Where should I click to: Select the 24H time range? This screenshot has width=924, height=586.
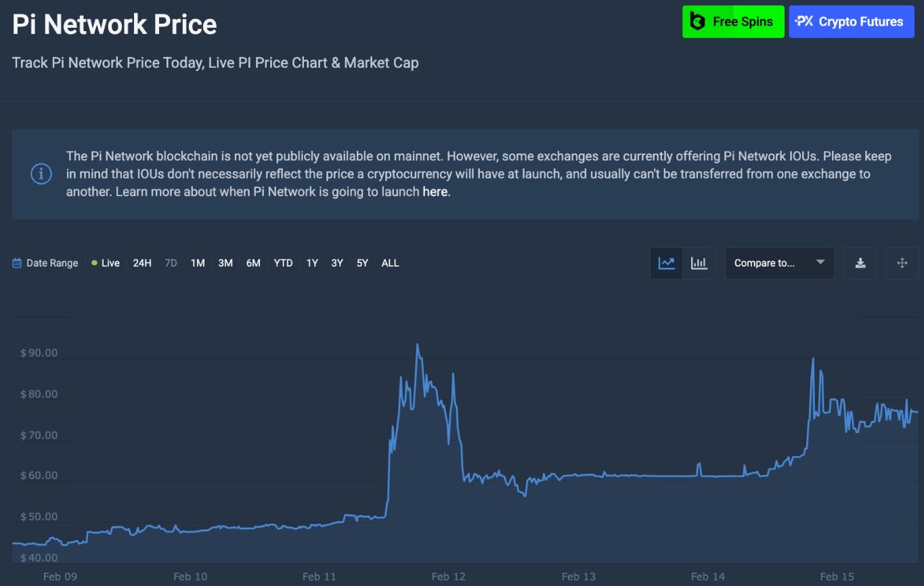pyautogui.click(x=142, y=263)
